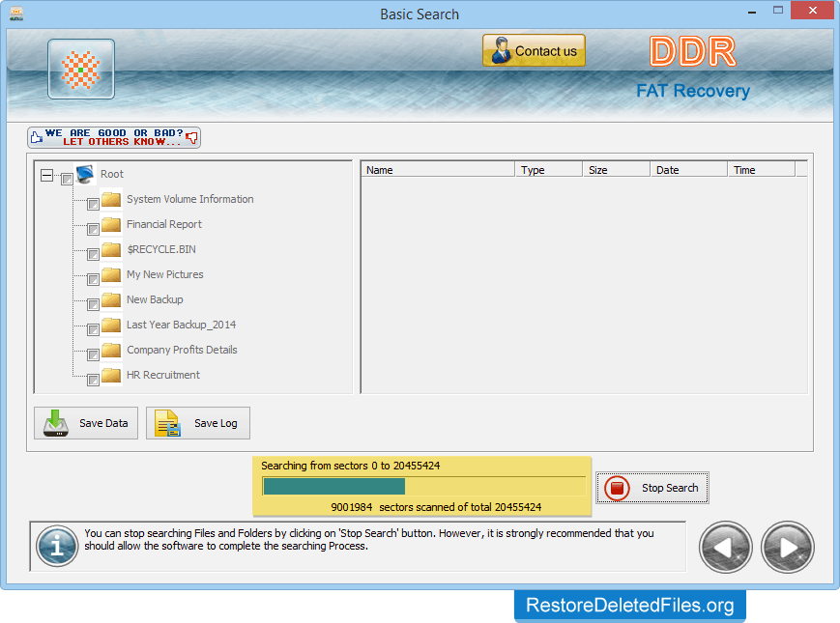Screen dimensions: 840x623
Task: Collapse the Root tree node
Action: (x=47, y=175)
